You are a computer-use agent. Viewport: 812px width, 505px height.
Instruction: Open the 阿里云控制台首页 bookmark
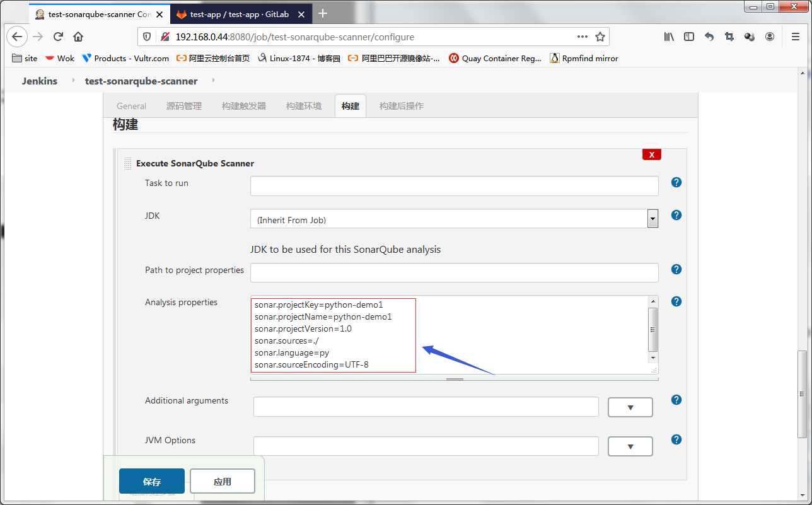click(x=213, y=58)
